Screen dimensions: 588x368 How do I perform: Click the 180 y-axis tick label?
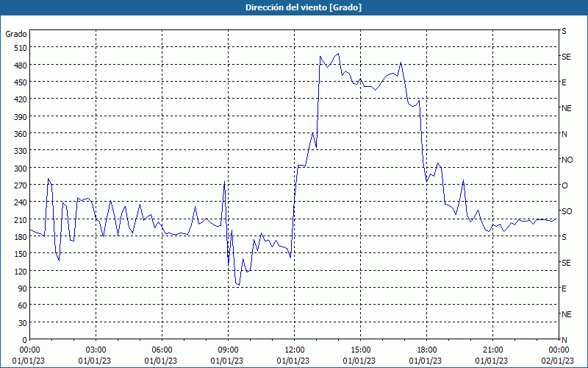coord(21,237)
